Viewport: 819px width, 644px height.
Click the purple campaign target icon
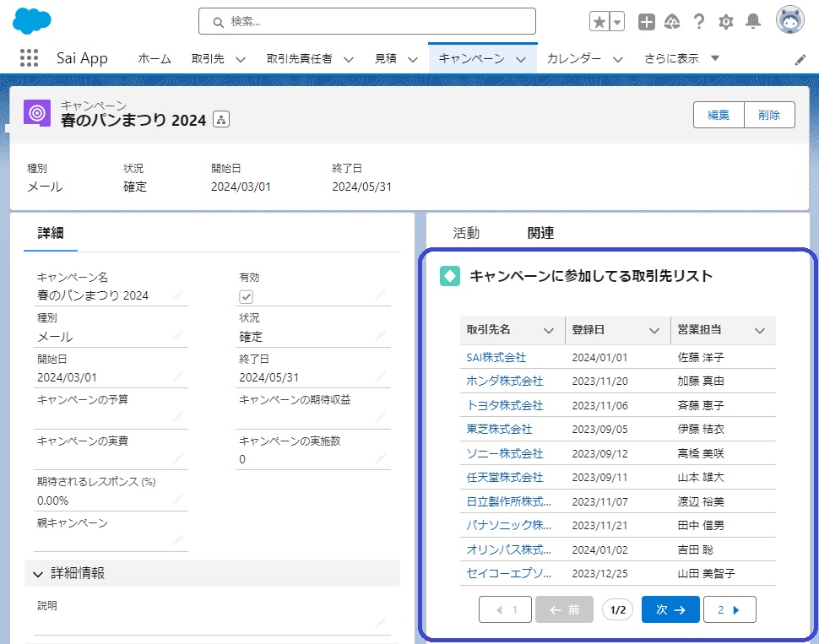(x=37, y=113)
